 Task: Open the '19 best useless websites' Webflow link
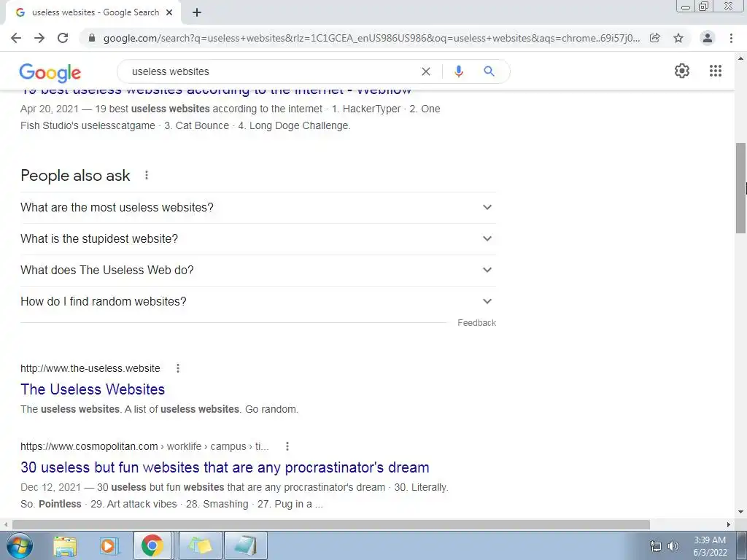[216, 91]
